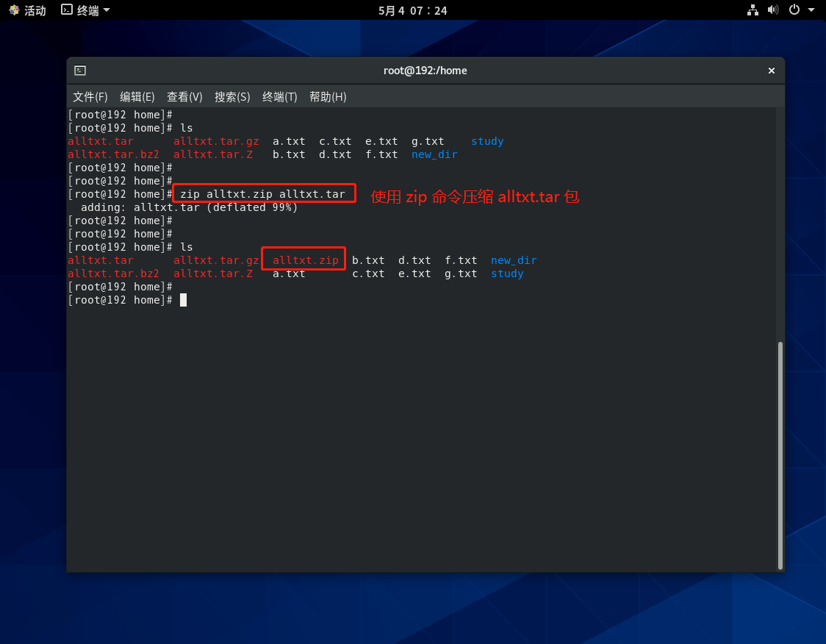This screenshot has width=826, height=644.
Task: Open the 终端(T) menu
Action: 280,97
